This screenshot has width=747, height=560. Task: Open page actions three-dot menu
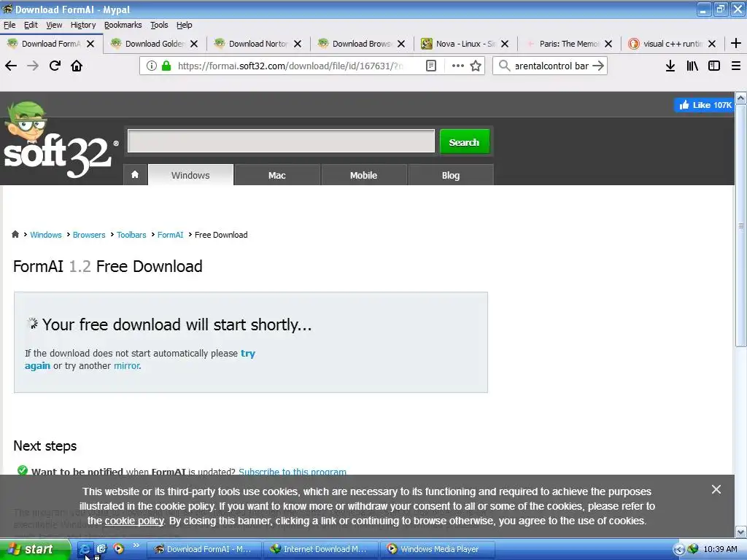458,66
